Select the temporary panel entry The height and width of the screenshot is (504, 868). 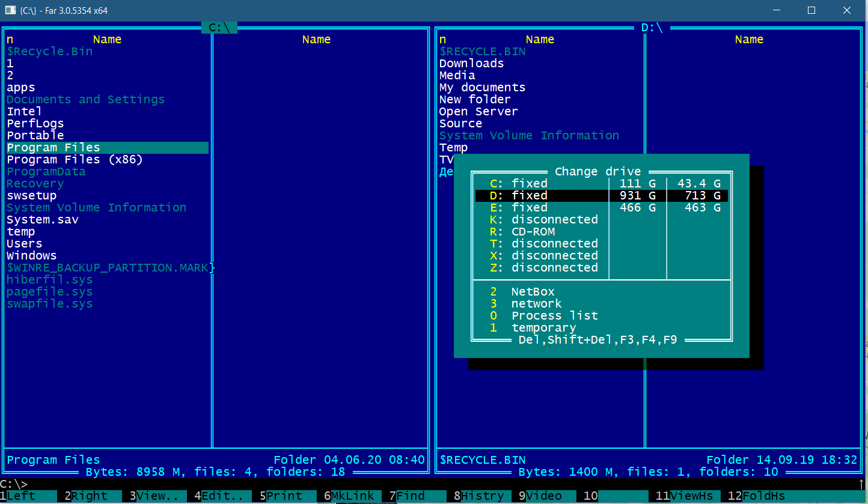543,328
